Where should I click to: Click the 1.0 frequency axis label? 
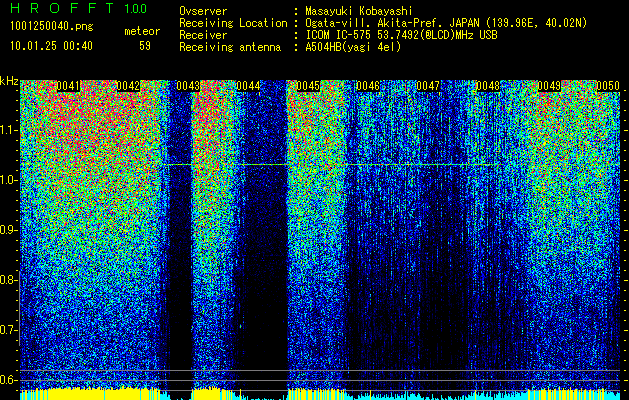[x=8, y=180]
